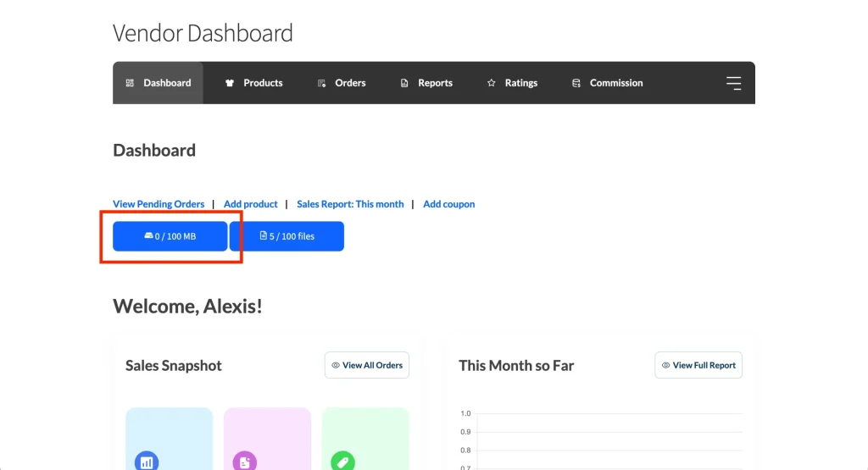This screenshot has height=470, width=868.
Task: Click the Dashboard grid icon in navbar
Action: coord(130,83)
